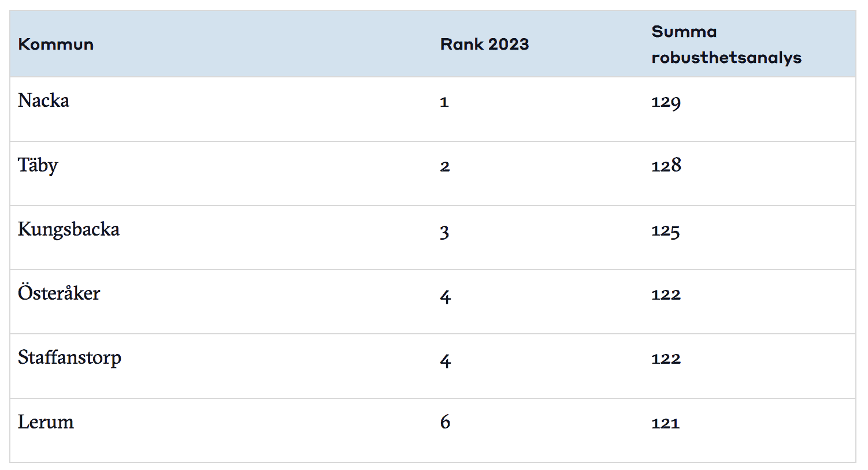868x470 pixels.
Task: Click Täby's rank value 2
Action: 444,166
